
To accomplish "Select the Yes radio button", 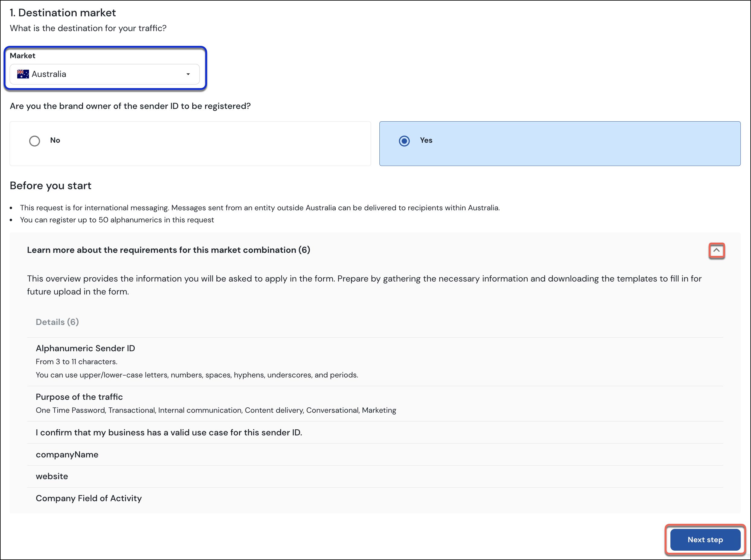I will 404,141.
